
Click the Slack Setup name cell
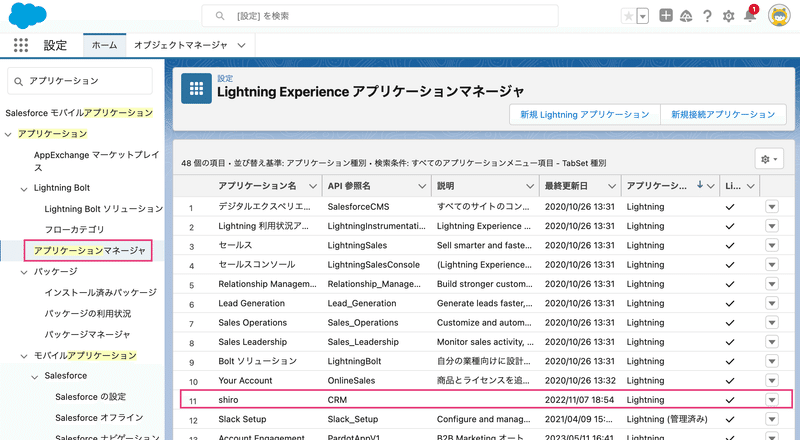point(242,419)
